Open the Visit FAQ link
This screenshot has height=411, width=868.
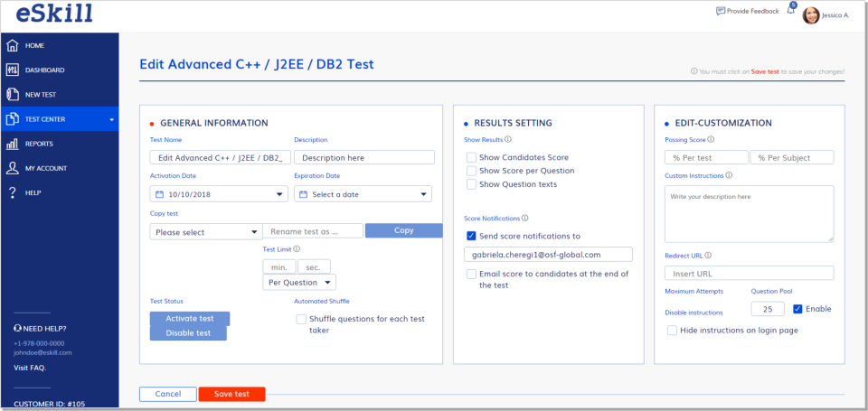(x=30, y=368)
